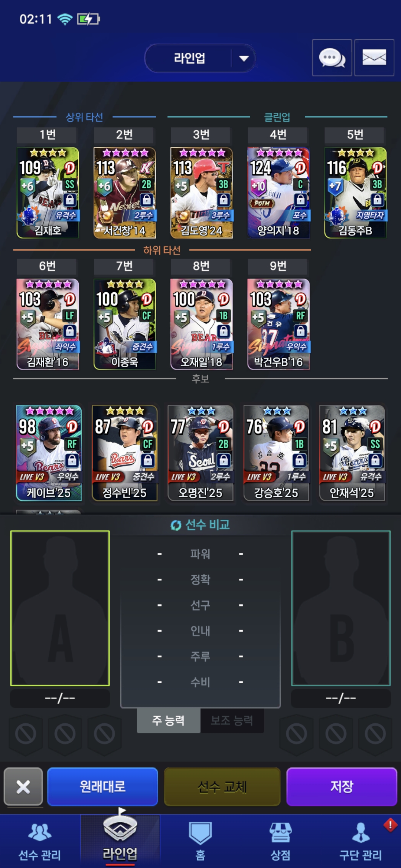Open 구단 관리 with alert badge
Screen dimensions: 401x868
point(361,841)
